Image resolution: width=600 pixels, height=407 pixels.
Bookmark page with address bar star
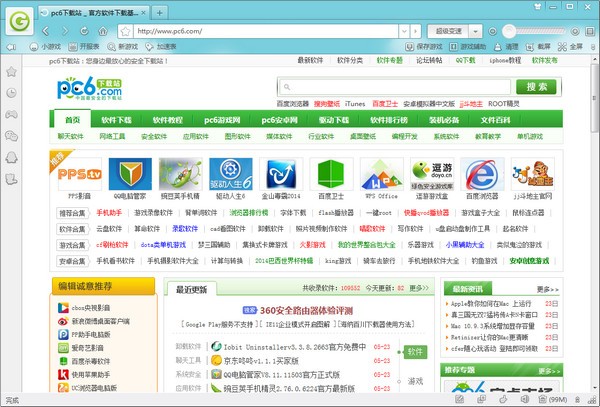coord(126,31)
